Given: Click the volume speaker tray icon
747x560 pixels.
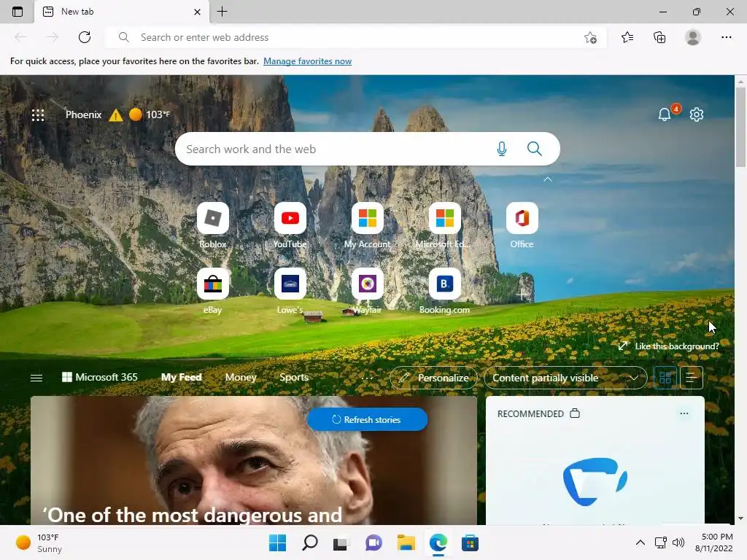Looking at the screenshot, I should (678, 542).
